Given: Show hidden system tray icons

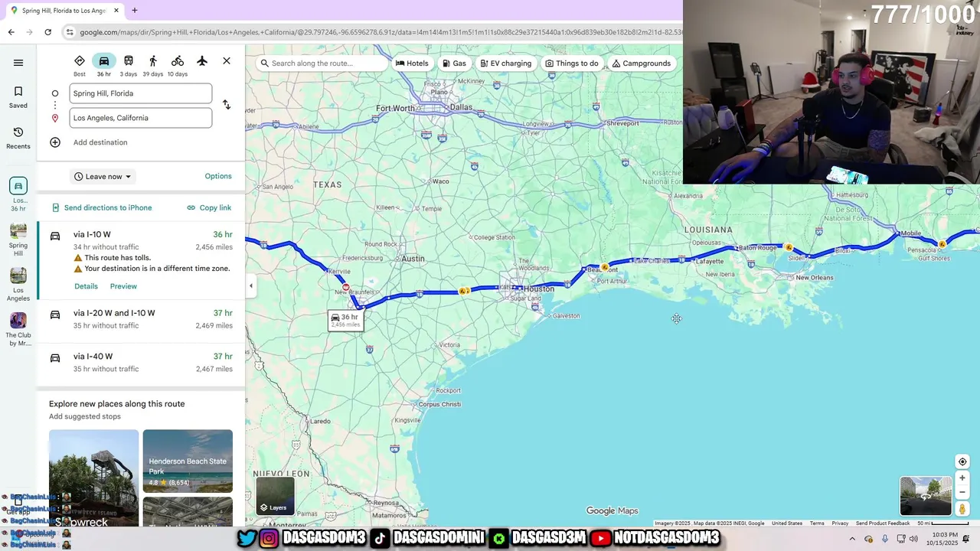Looking at the screenshot, I should point(852,539).
